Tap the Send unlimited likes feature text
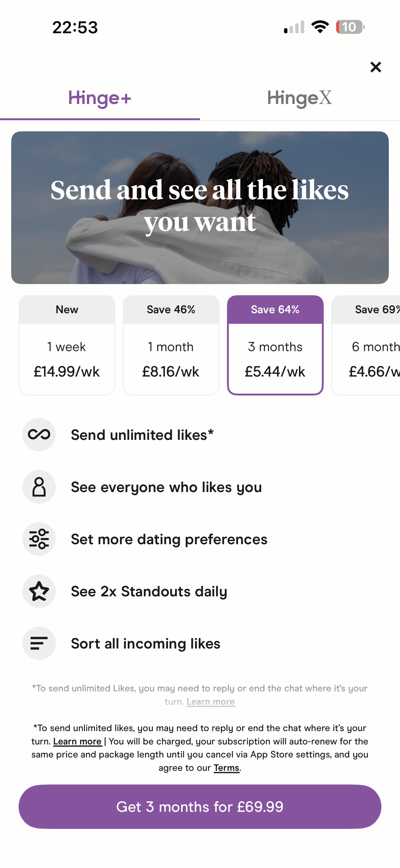The image size is (400, 868). coord(142,435)
